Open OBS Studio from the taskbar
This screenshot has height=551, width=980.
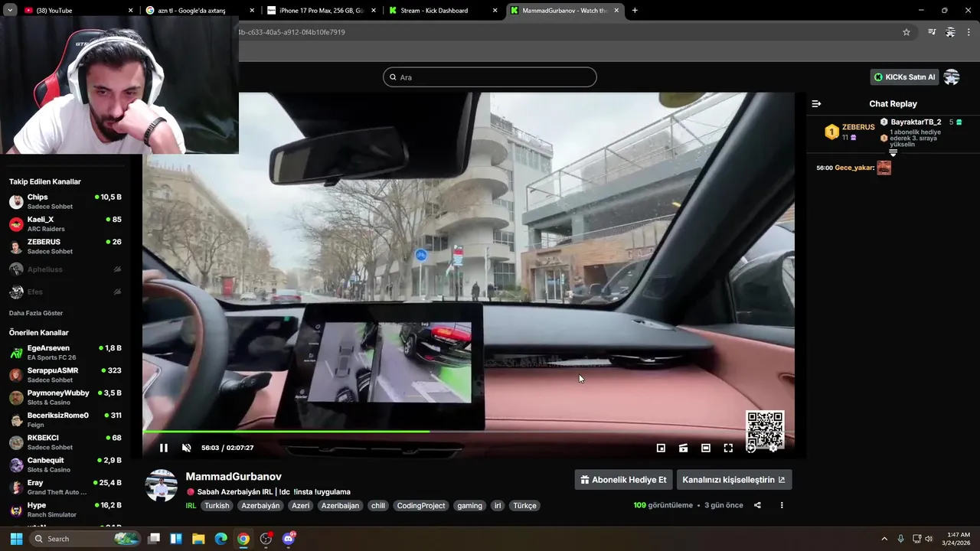tap(266, 539)
